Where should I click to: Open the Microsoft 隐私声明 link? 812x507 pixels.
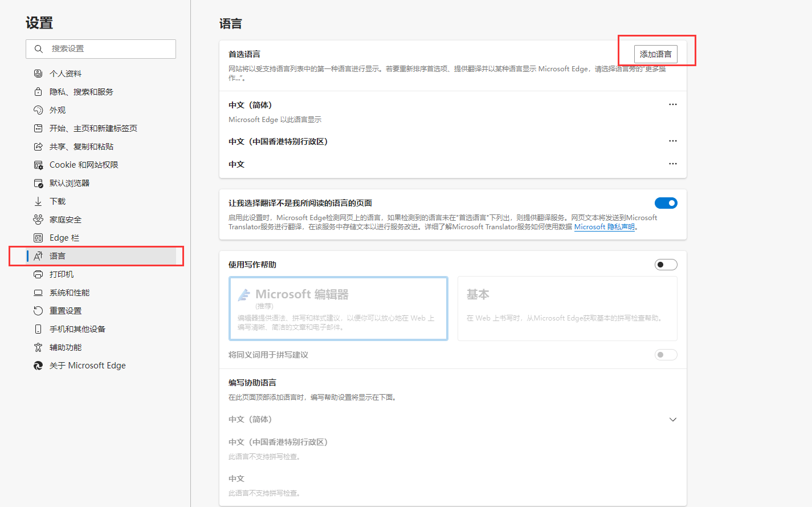[604, 227]
